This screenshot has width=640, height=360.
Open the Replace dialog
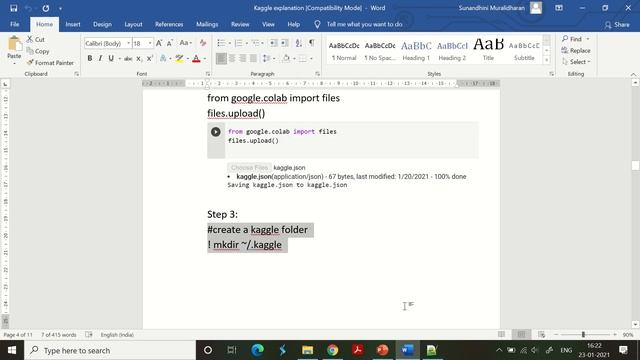tap(576, 51)
